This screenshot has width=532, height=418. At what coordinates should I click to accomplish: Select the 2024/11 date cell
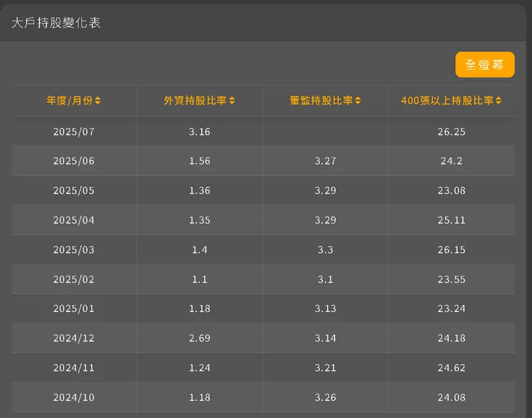pos(73,368)
